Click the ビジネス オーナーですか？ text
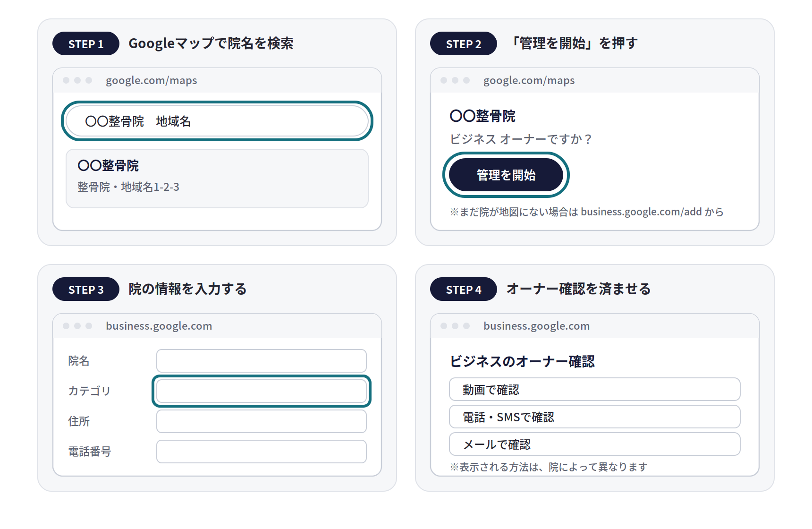 pos(521,139)
